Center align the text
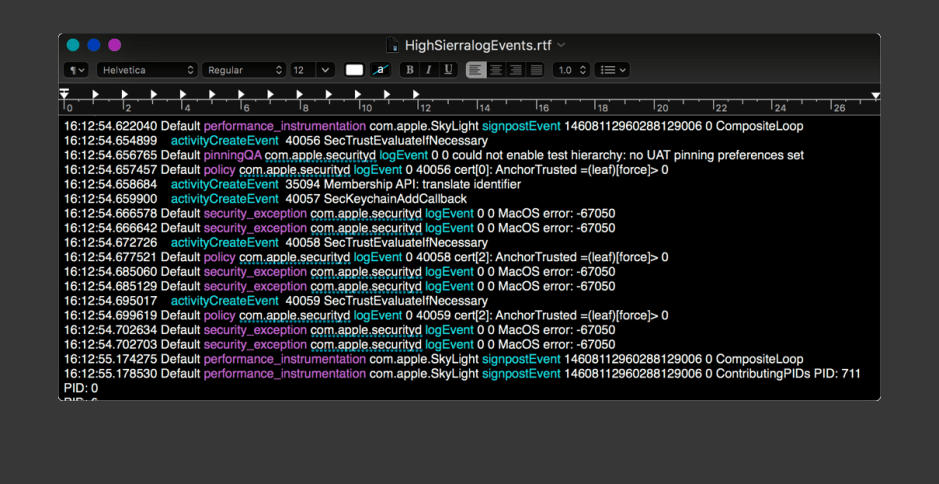 point(496,70)
